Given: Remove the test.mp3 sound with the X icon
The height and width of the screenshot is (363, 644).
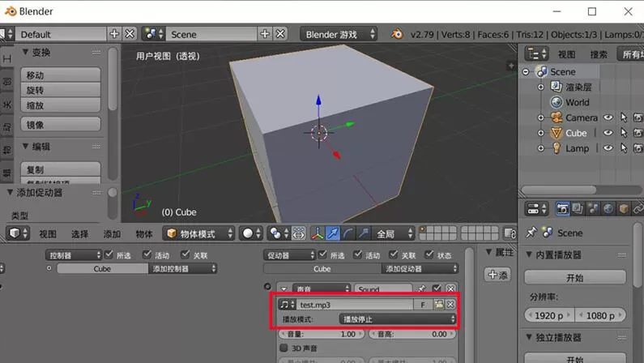Looking at the screenshot, I should click(x=450, y=305).
